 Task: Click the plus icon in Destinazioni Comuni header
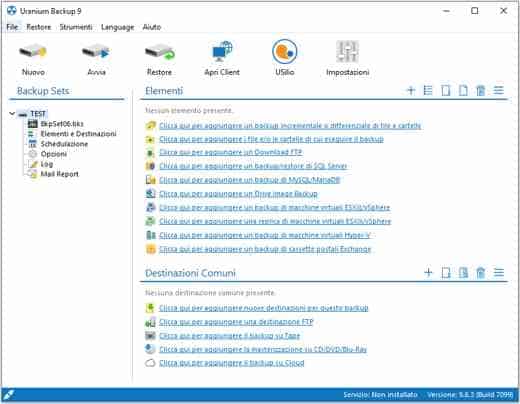tap(428, 273)
